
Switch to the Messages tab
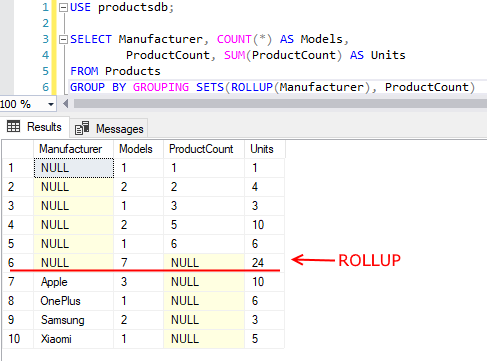point(109,128)
